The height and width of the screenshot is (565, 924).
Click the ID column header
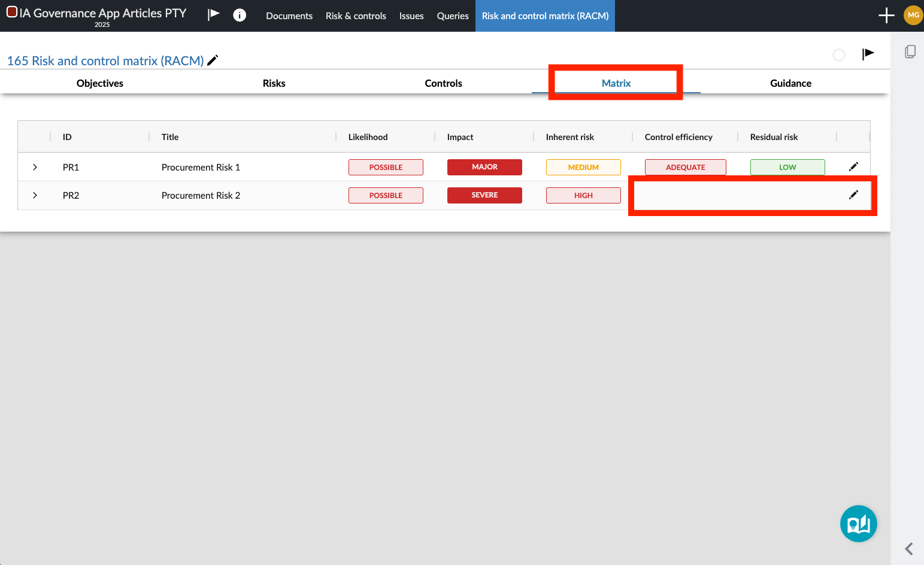pyautogui.click(x=67, y=137)
